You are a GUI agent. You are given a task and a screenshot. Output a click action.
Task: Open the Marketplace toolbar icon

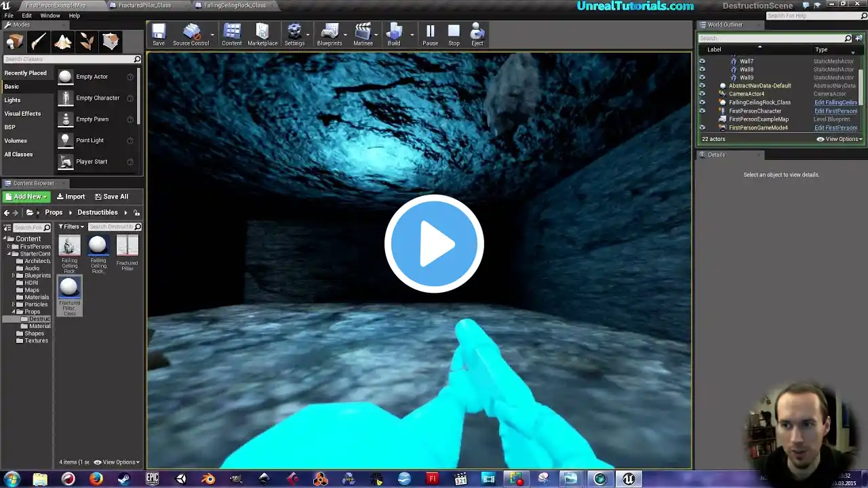[x=262, y=35]
